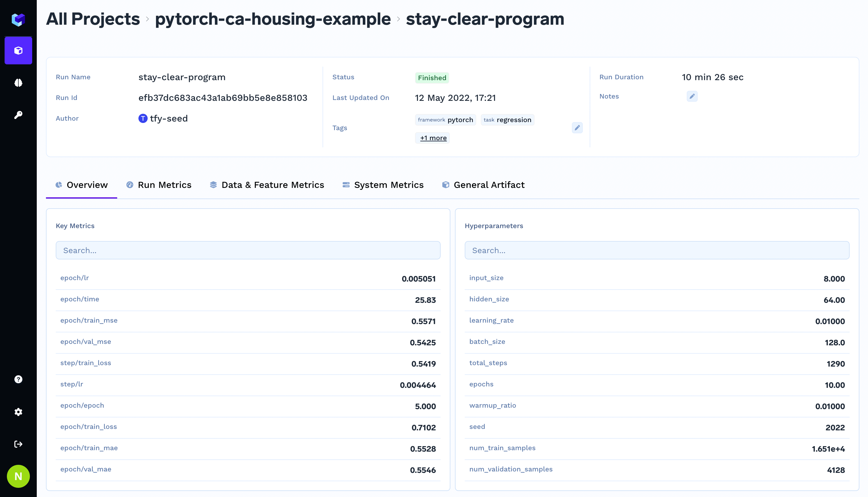This screenshot has height=497, width=868.
Task: Click the hidden_size hyperparameter
Action: click(x=657, y=300)
